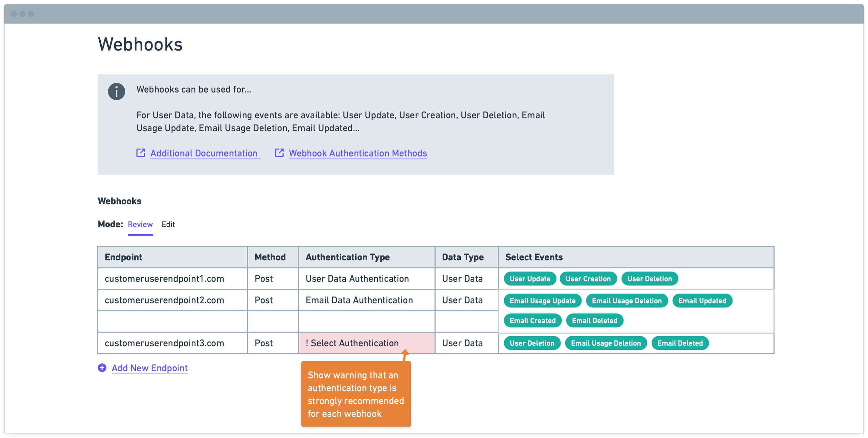Click the info circle icon

[116, 92]
